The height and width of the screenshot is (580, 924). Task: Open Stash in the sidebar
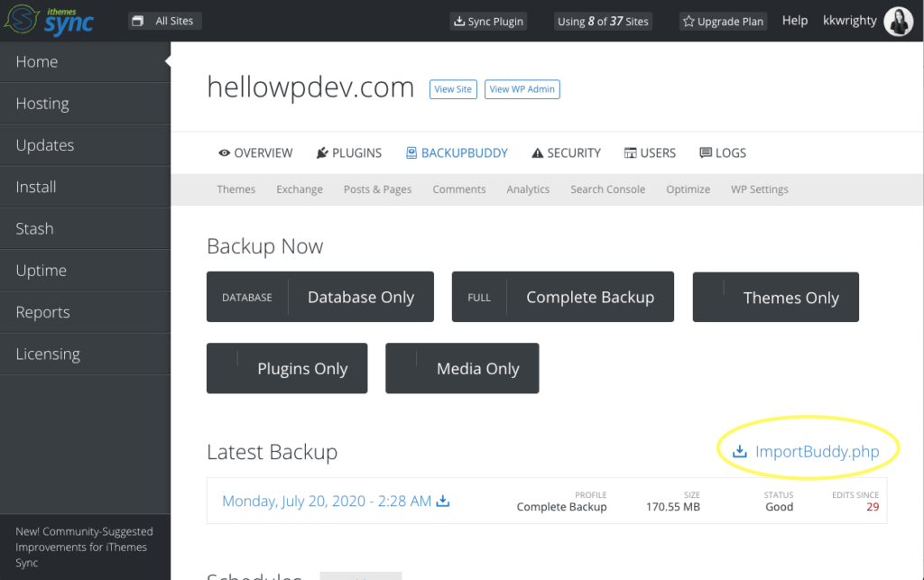pos(86,229)
